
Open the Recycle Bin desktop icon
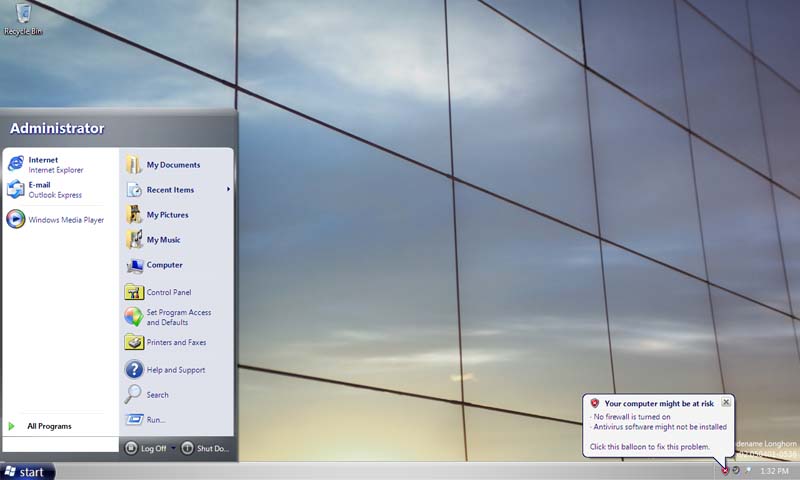(x=23, y=19)
